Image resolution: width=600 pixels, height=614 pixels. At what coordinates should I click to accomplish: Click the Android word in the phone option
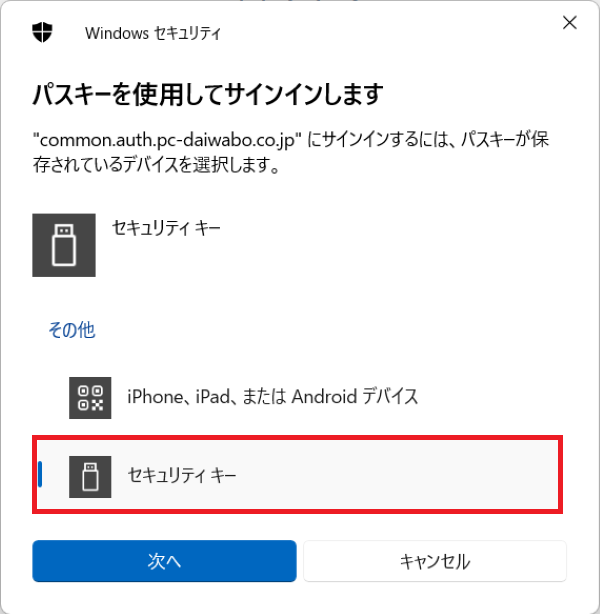(324, 396)
